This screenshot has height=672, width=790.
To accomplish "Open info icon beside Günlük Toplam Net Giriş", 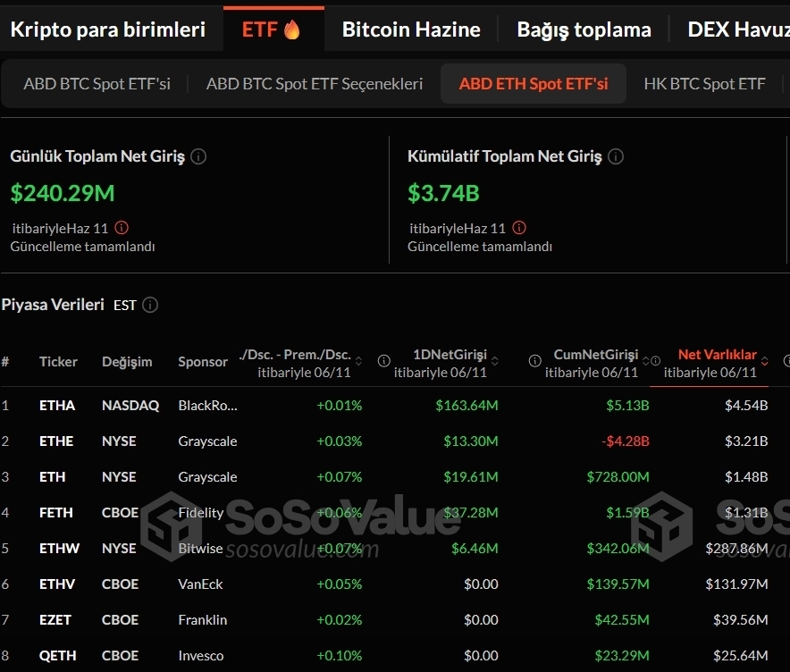I will (198, 156).
